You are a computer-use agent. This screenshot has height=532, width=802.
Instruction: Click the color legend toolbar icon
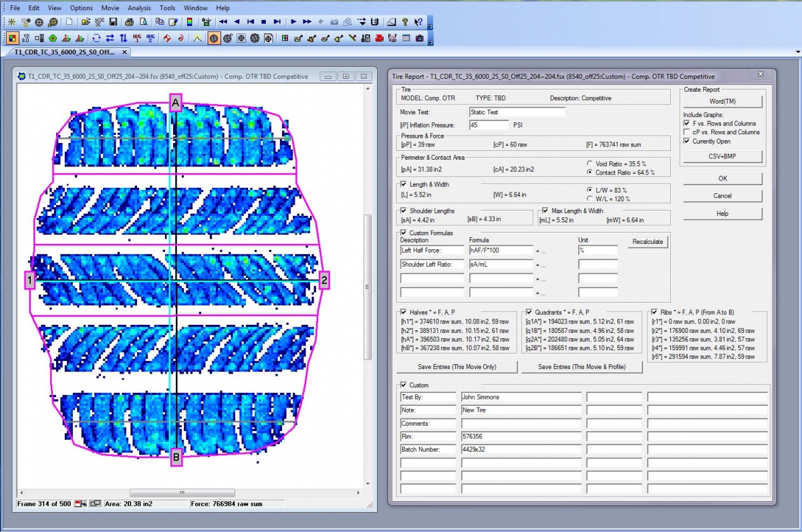[190, 22]
